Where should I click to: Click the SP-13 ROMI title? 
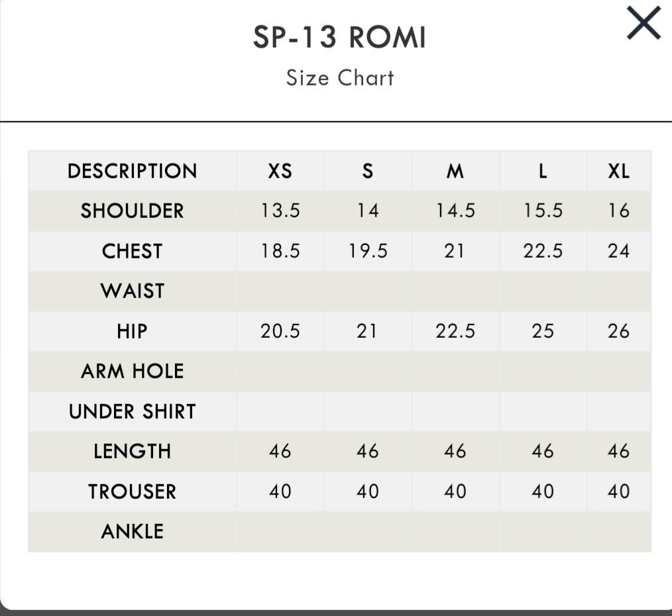(x=339, y=37)
